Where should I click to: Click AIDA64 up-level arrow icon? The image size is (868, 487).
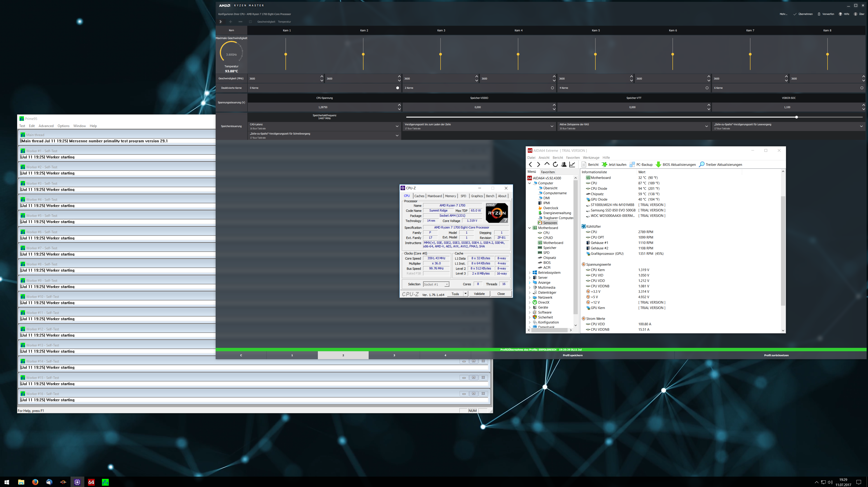point(547,164)
